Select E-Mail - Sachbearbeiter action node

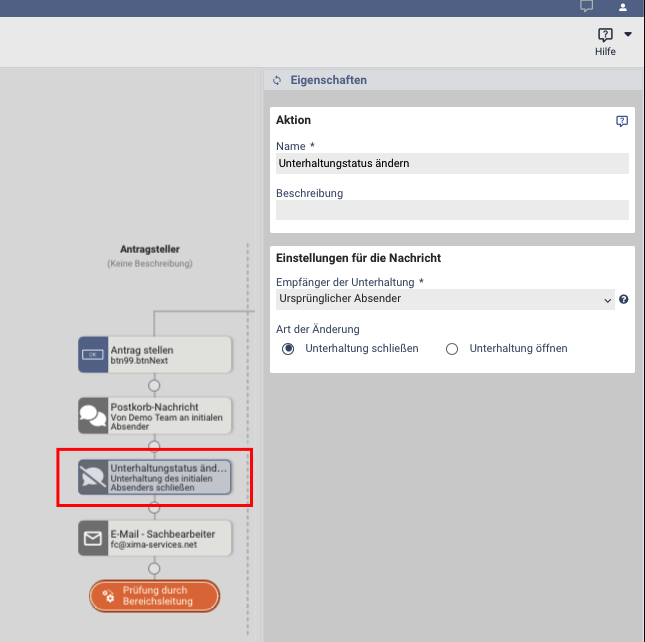pyautogui.click(x=155, y=538)
